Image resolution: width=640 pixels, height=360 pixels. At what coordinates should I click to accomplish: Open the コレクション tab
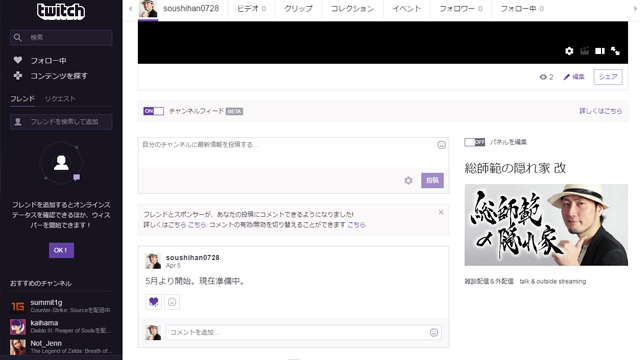(x=352, y=9)
